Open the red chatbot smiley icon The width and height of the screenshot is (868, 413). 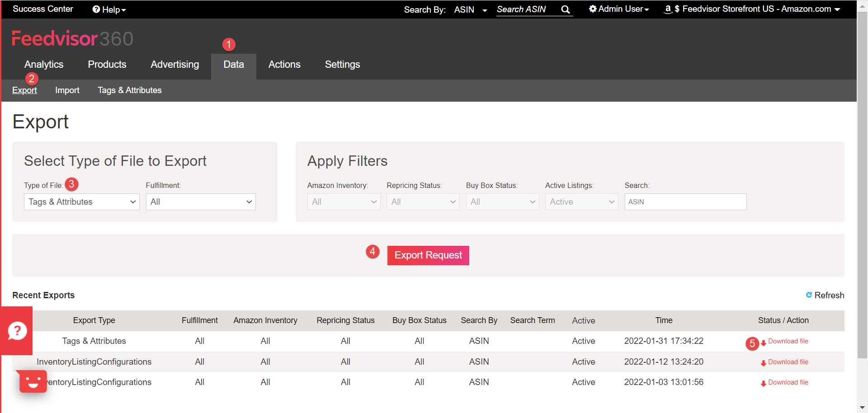tap(33, 381)
